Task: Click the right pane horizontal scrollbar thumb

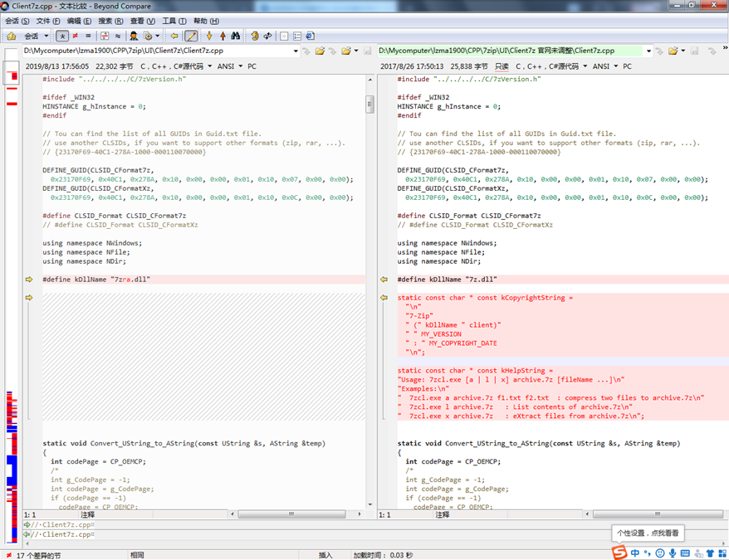Action: coord(658,514)
